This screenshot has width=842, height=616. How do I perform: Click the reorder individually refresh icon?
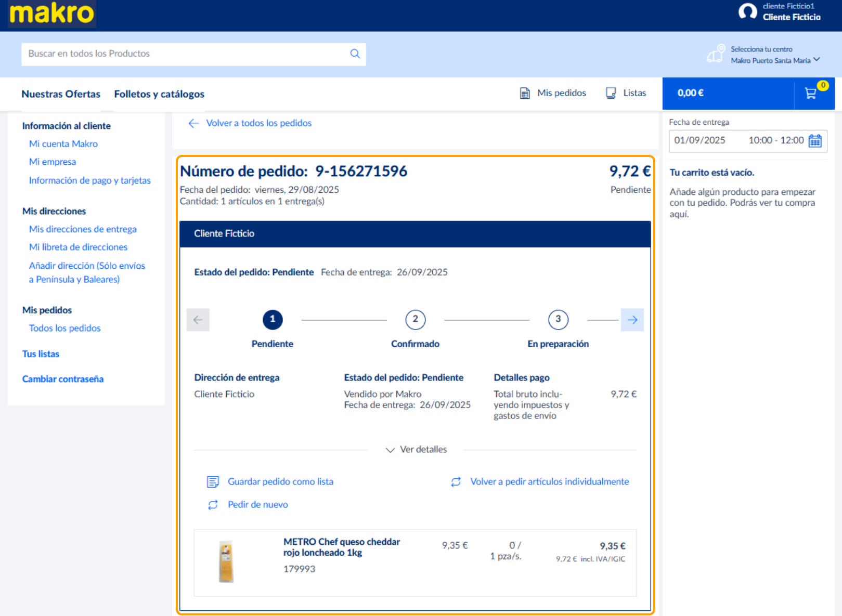pyautogui.click(x=456, y=482)
